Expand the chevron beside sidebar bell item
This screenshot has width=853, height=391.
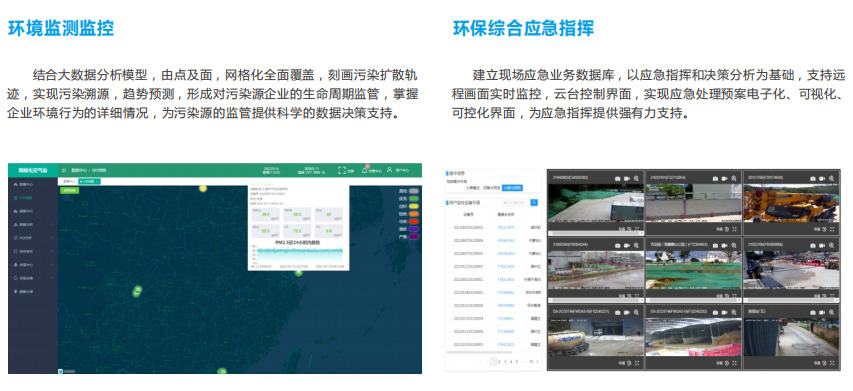tap(52, 265)
